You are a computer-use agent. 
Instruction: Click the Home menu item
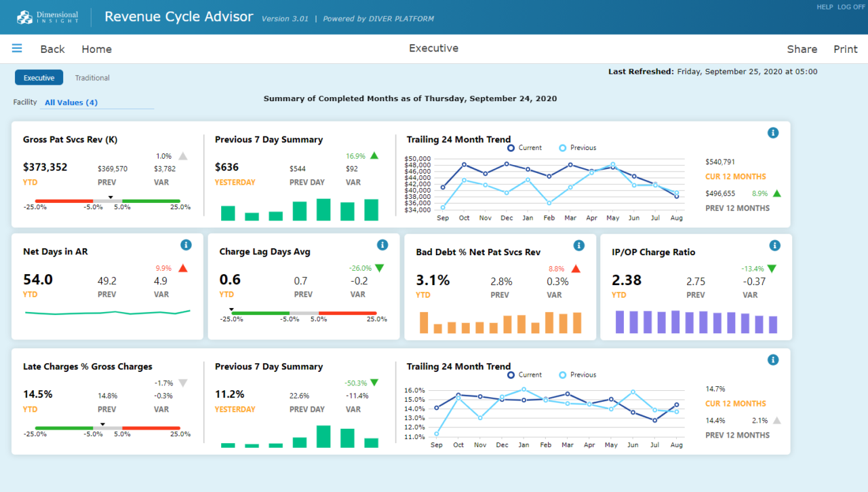pos(96,49)
